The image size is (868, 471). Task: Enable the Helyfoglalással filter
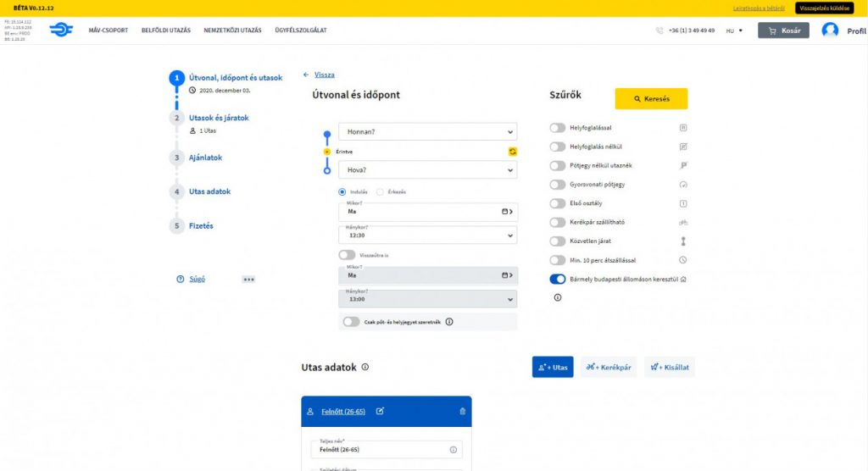(557, 128)
